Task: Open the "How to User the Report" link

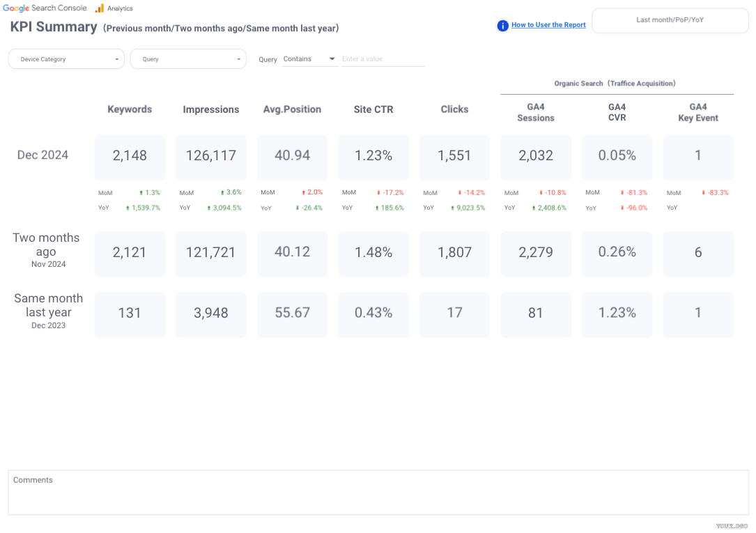Action: pyautogui.click(x=548, y=25)
